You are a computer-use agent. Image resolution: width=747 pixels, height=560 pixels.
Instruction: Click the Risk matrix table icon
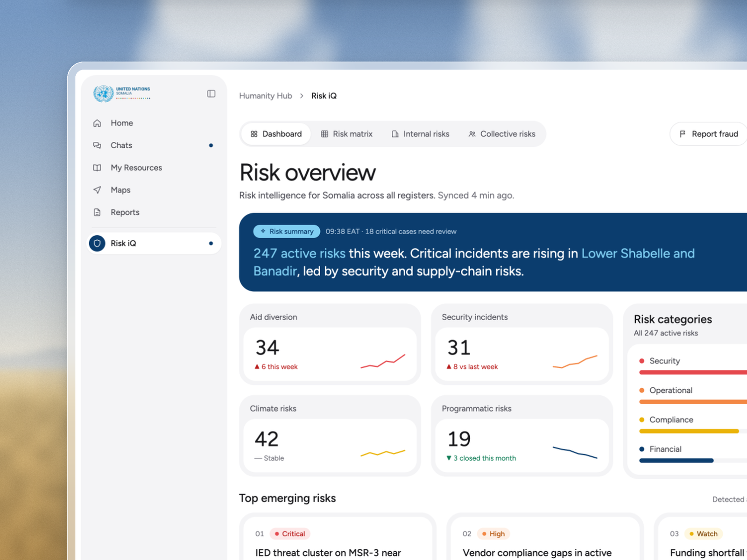click(324, 134)
